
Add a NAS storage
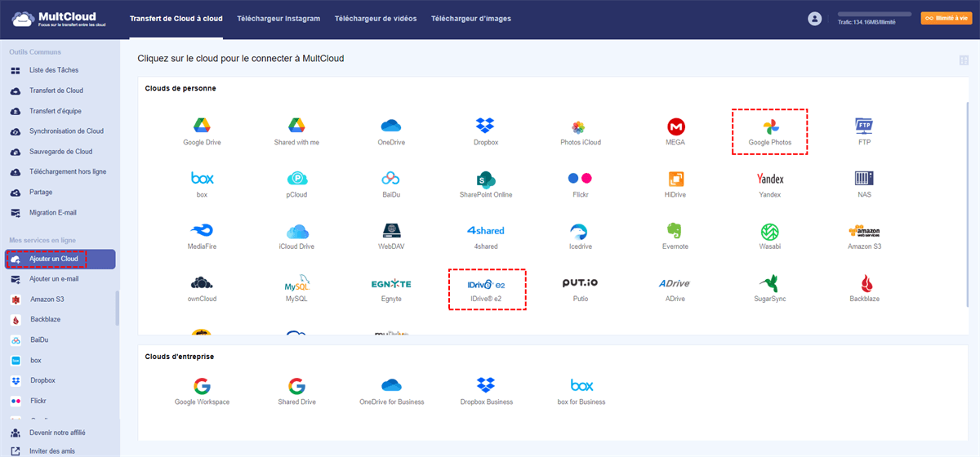click(x=864, y=184)
